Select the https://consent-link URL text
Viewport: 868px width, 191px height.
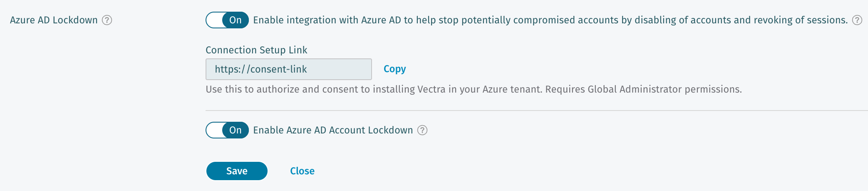point(261,69)
